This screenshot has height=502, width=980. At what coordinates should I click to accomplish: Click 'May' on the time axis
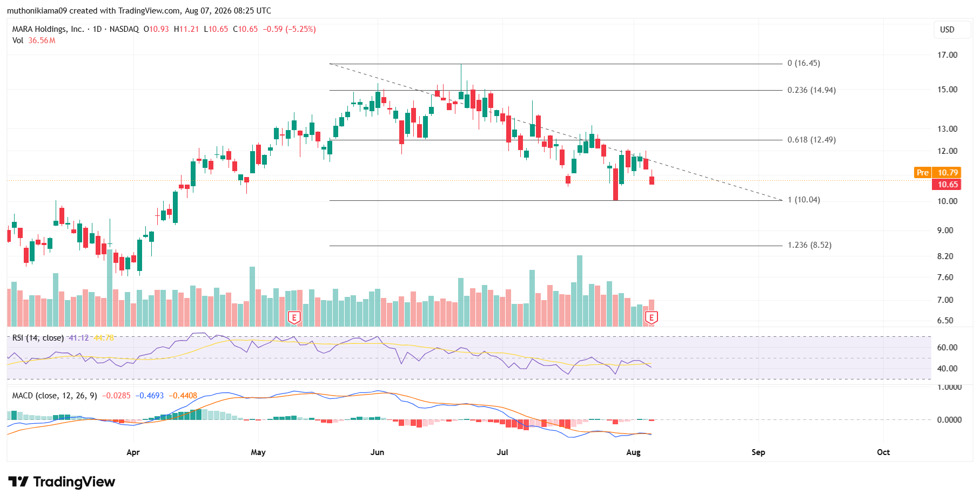[258, 452]
